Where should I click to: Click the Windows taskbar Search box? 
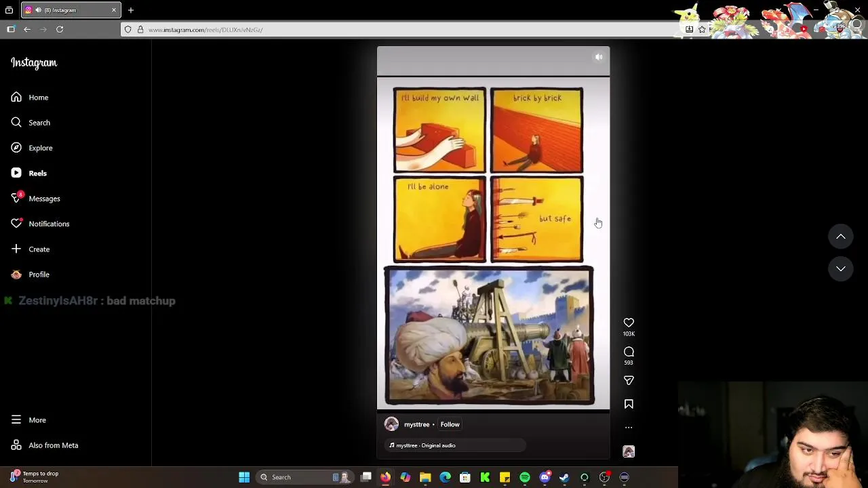(305, 477)
